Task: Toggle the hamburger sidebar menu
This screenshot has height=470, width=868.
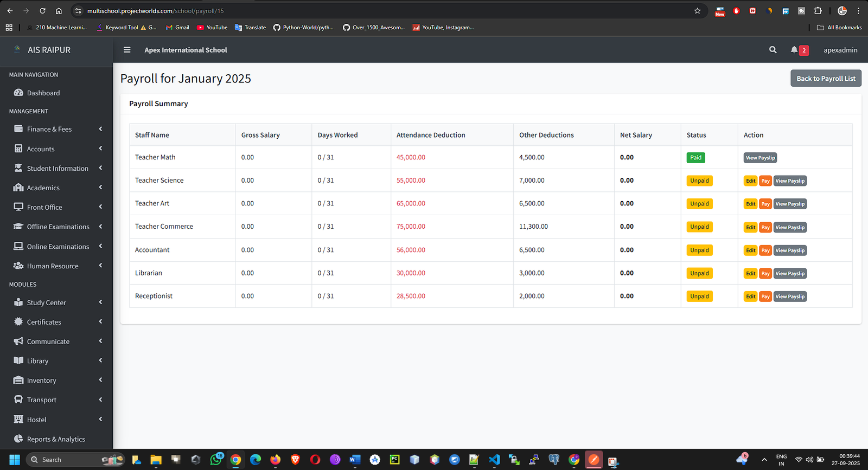Action: pyautogui.click(x=127, y=50)
